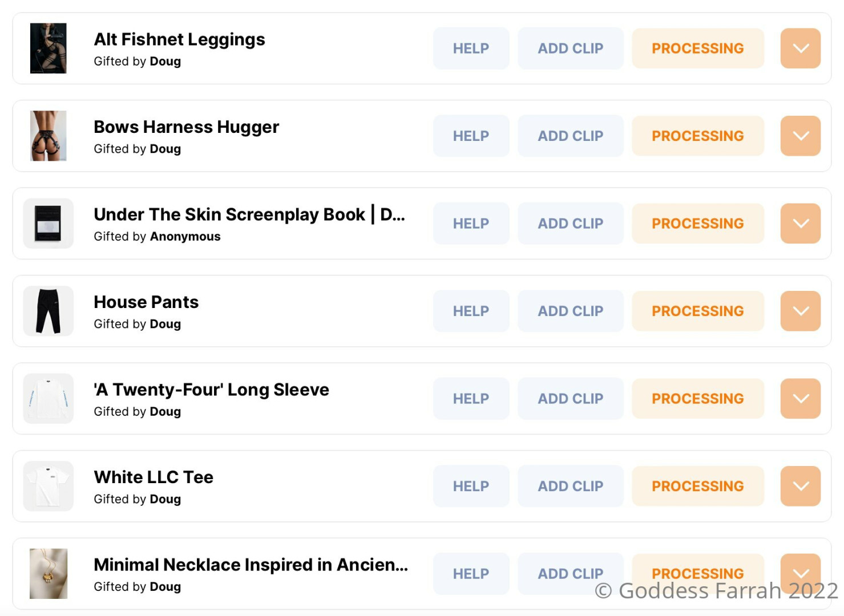
Task: Get help for 'A Twenty-Four' Long Sleeve
Action: coord(471,399)
